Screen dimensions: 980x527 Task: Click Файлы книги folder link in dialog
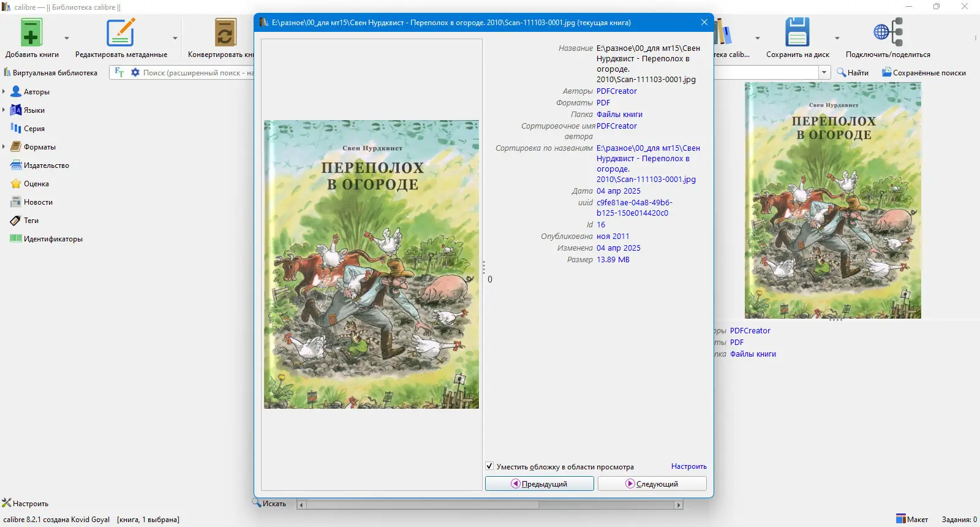pyautogui.click(x=620, y=115)
